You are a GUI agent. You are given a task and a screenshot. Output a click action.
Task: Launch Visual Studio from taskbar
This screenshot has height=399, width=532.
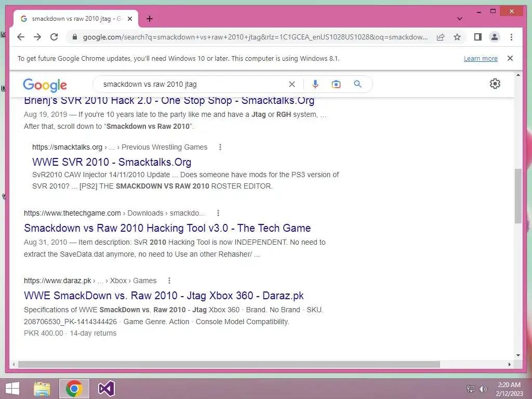(x=106, y=389)
